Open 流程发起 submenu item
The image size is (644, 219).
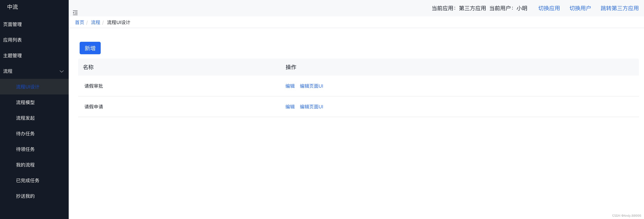coord(26,118)
